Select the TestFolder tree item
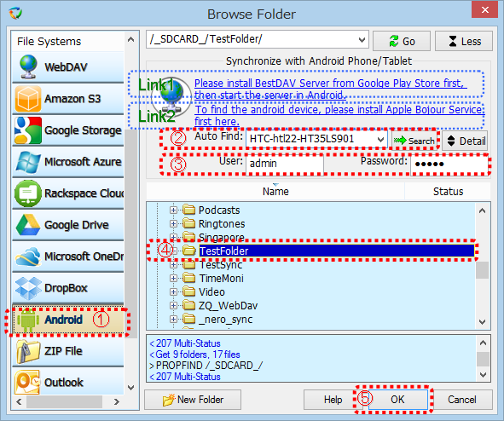Viewport: 504px width, 421px height. point(336,251)
